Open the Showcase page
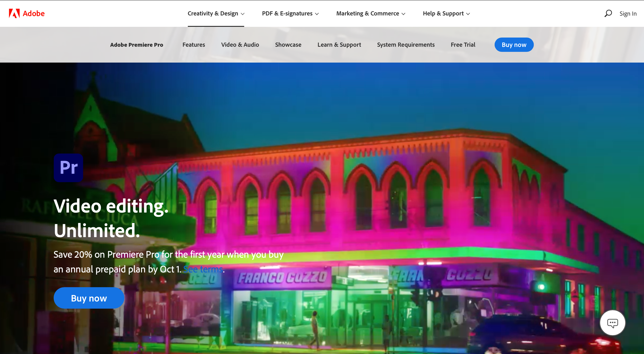Viewport: 644px width, 354px height. coord(288,45)
